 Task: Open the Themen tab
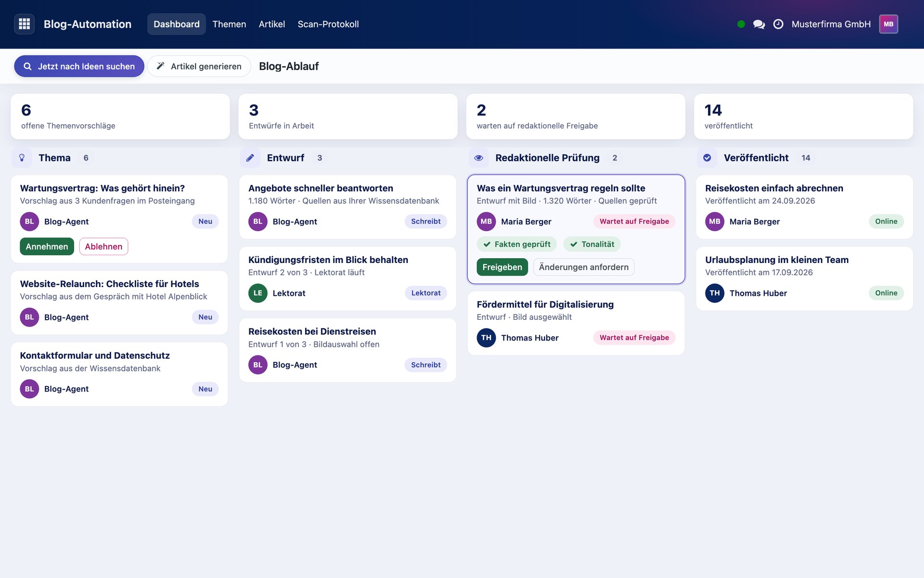pyautogui.click(x=229, y=24)
